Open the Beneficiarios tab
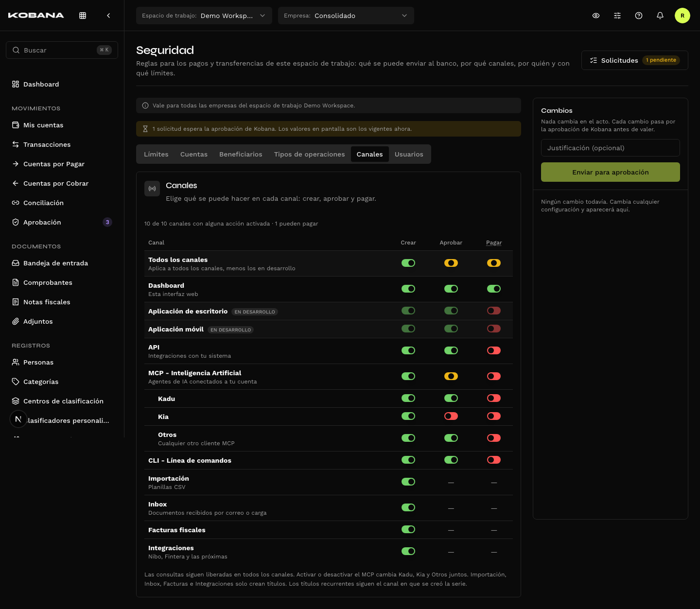The height and width of the screenshot is (609, 700). (241, 154)
